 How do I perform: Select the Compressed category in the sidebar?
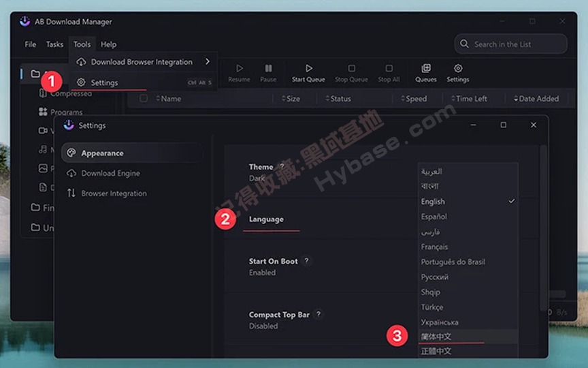(71, 93)
